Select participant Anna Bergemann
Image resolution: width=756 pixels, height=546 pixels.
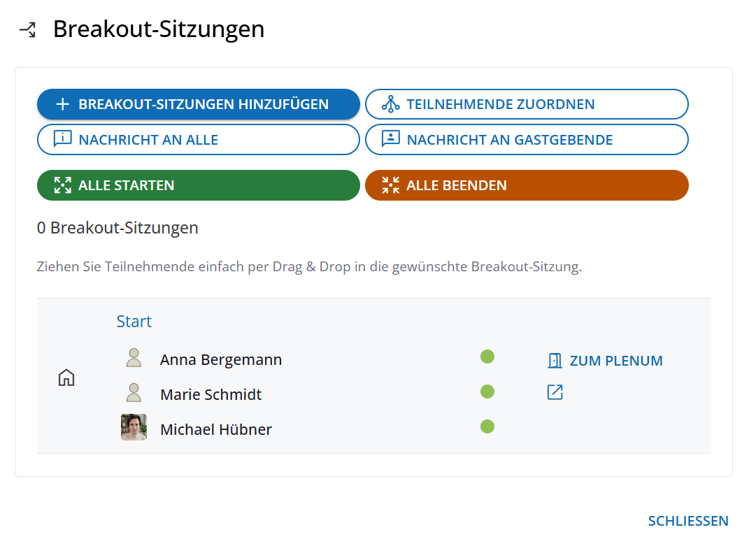click(x=221, y=360)
